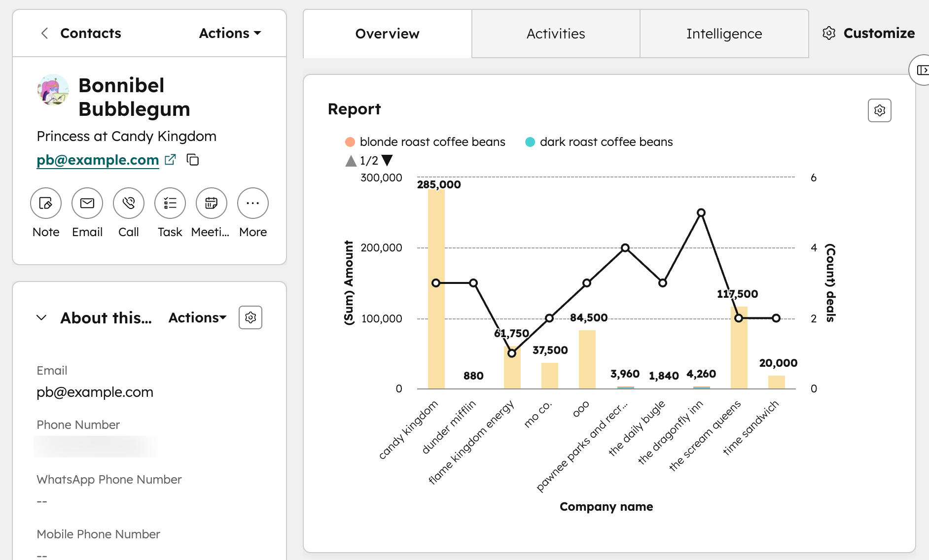The width and height of the screenshot is (929, 560).
Task: Collapse the About this section chevron
Action: click(42, 318)
